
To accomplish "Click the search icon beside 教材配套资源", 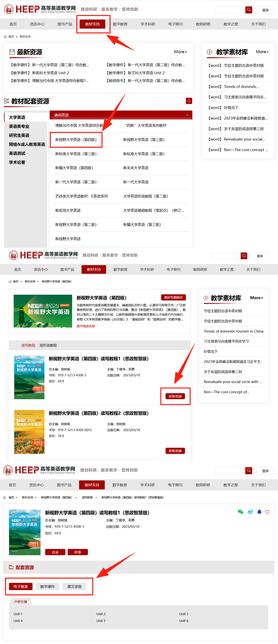I will (189, 101).
